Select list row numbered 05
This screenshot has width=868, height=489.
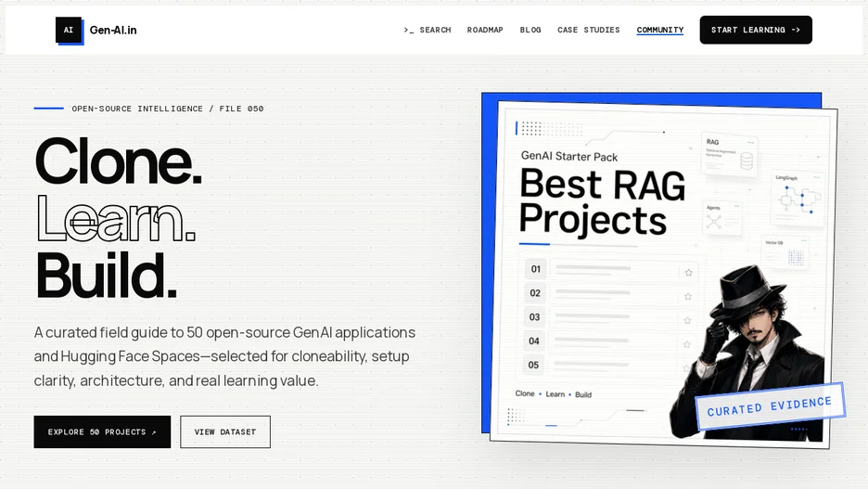coord(608,365)
